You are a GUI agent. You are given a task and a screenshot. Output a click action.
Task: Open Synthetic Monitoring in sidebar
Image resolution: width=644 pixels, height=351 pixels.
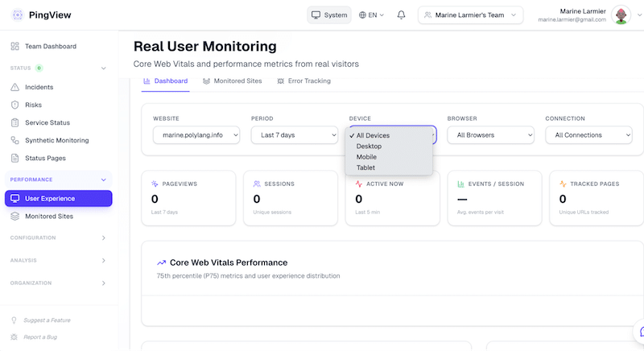click(x=56, y=140)
